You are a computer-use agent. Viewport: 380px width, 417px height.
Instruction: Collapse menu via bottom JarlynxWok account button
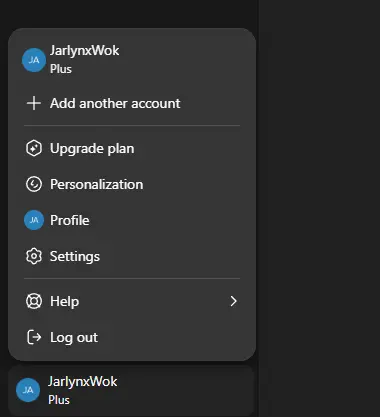click(131, 390)
